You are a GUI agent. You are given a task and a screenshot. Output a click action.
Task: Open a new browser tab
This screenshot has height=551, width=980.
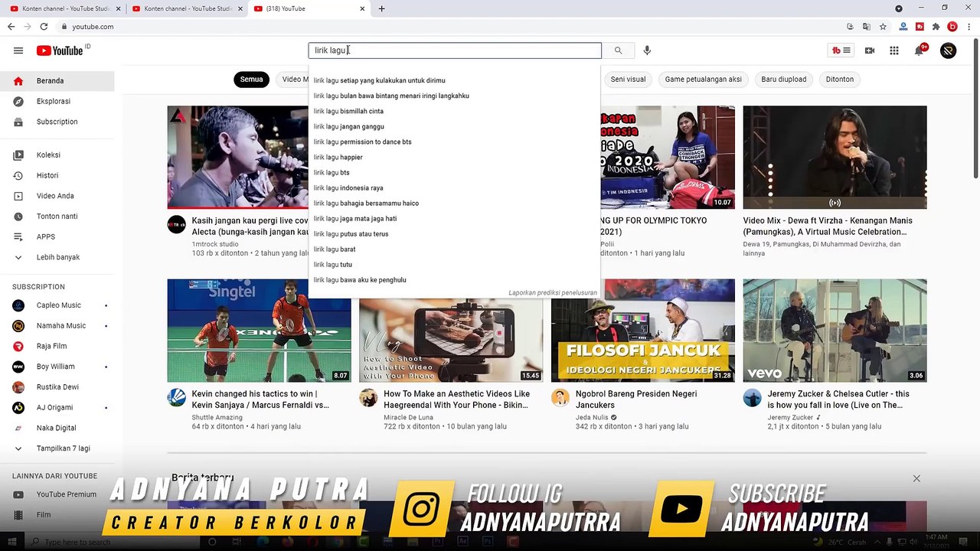(x=381, y=8)
